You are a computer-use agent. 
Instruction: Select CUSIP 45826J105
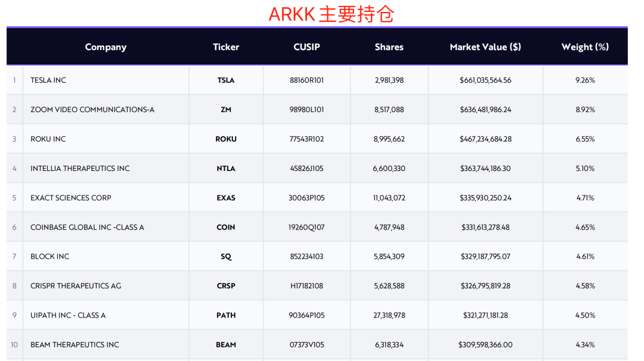(x=307, y=169)
